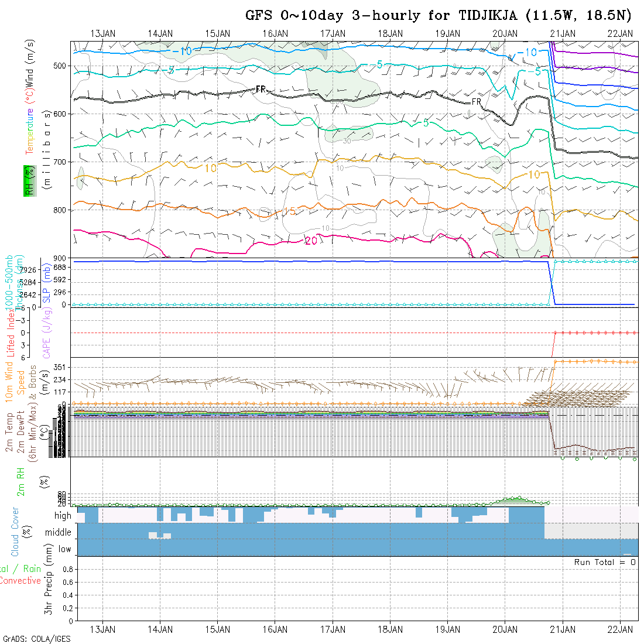
Task: Click the 22JAN label on bottom axis
Action: (x=620, y=629)
